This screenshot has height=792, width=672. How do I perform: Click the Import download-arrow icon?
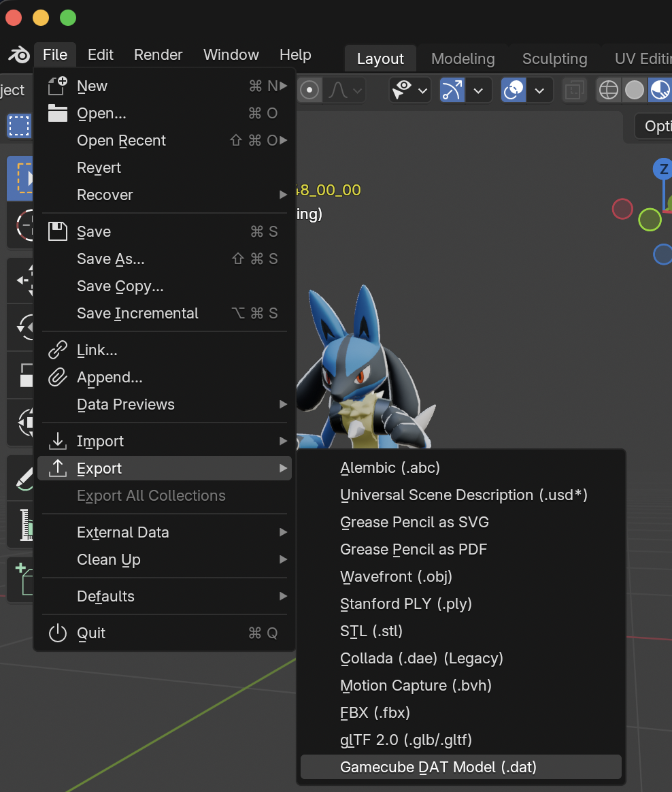pyautogui.click(x=58, y=441)
